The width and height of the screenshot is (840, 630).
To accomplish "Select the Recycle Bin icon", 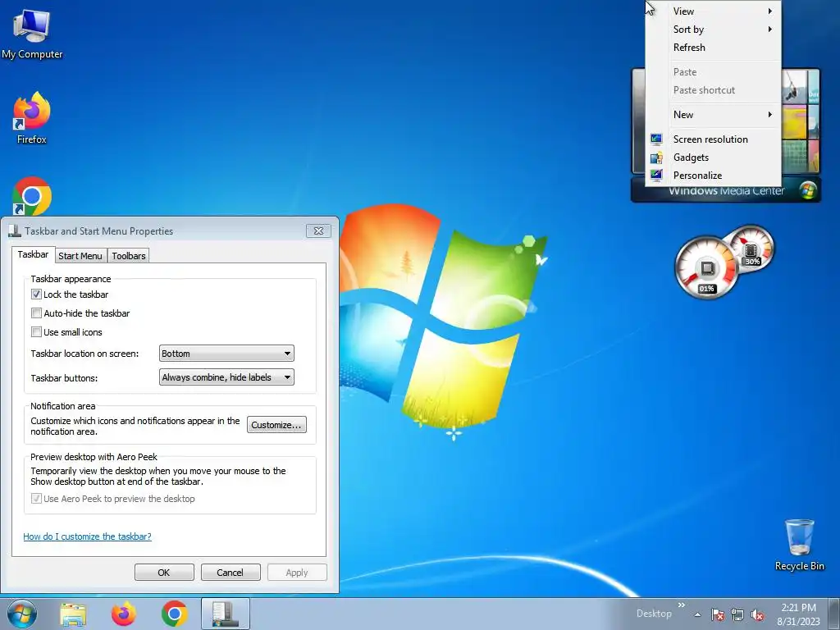I will 799,545.
